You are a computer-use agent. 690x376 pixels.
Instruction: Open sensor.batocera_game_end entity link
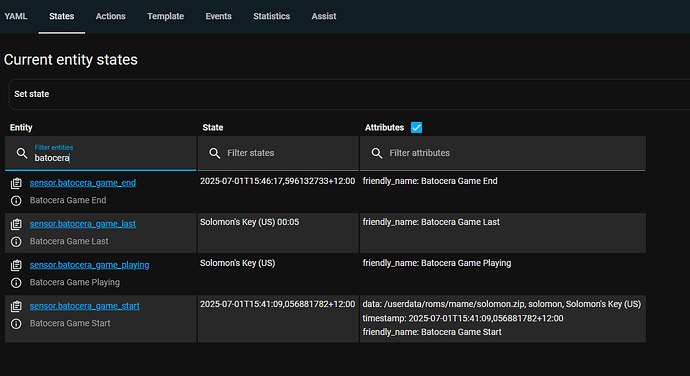[83, 183]
